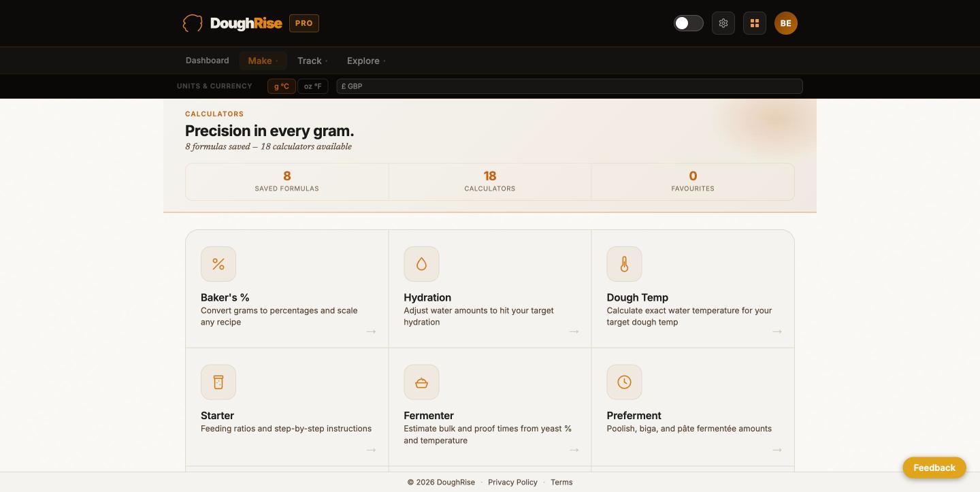This screenshot has width=980, height=492.
Task: Click the Fermenter bowl icon
Action: pyautogui.click(x=421, y=382)
